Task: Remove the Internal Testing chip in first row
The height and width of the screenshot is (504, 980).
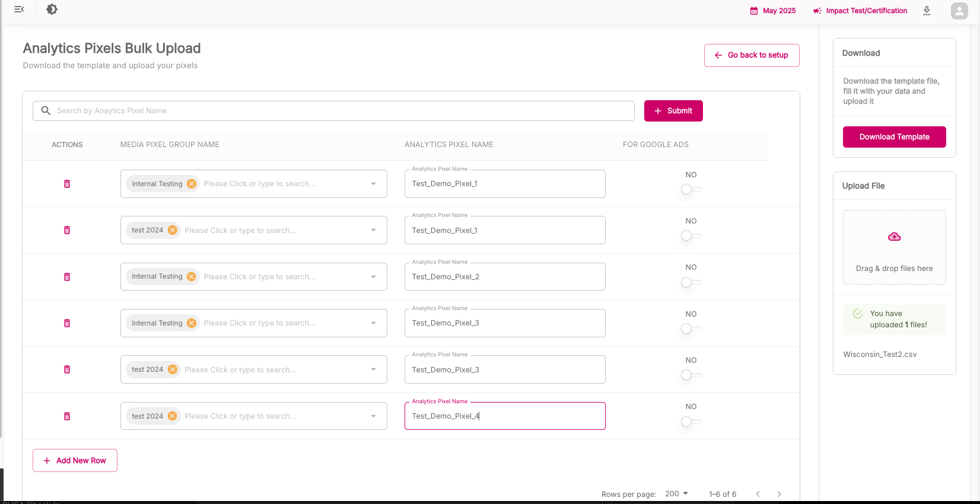Action: [x=192, y=184]
